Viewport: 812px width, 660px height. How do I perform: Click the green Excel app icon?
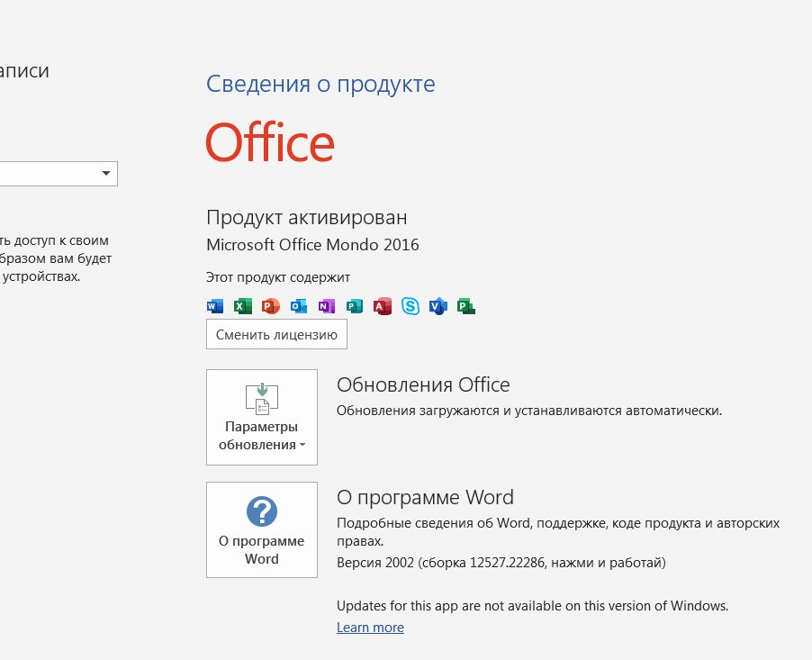click(243, 306)
